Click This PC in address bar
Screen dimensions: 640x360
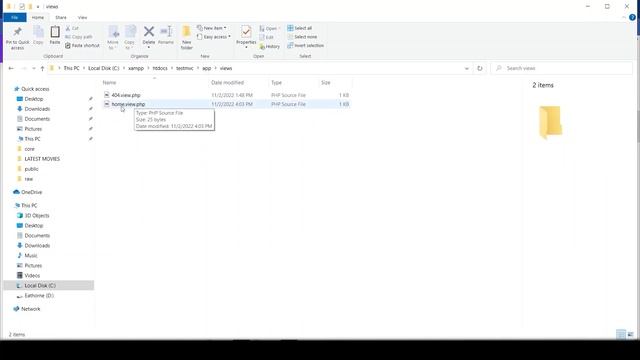point(71,69)
